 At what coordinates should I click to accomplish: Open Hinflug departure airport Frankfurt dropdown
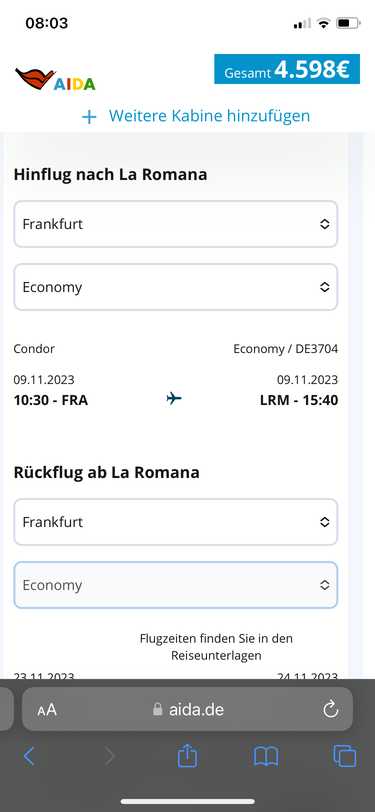click(x=176, y=224)
